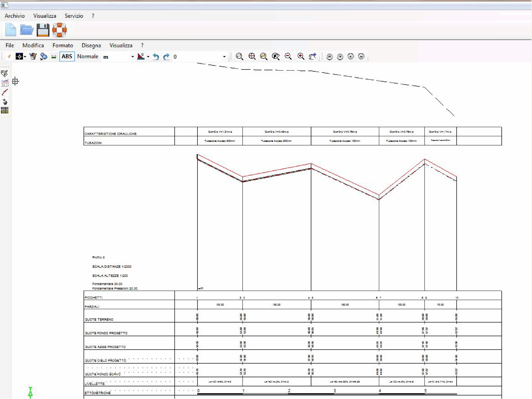The width and height of the screenshot is (532, 399).
Task: Open the Archivio menu
Action: click(x=15, y=16)
